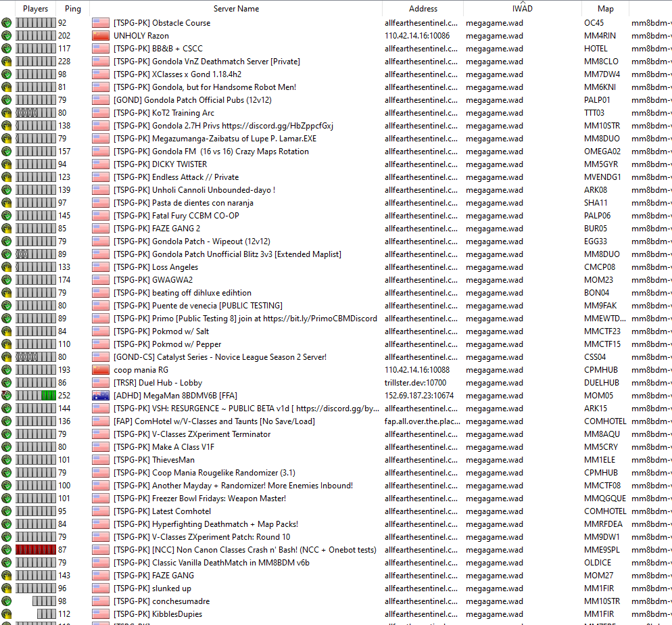This screenshot has height=625, width=672.
Task: Click the Server Name column header
Action: pos(236,9)
